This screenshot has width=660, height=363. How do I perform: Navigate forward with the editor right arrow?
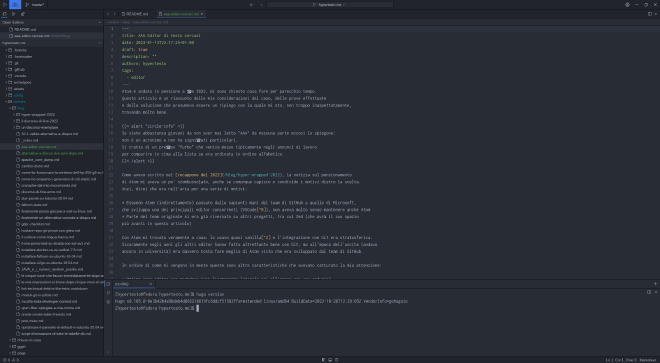(114, 14)
